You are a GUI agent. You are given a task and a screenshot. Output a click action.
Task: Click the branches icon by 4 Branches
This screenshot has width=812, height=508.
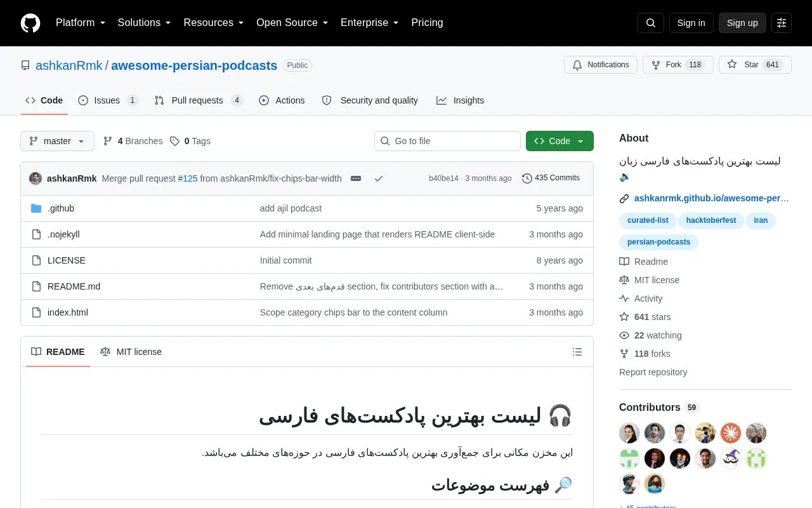tap(108, 141)
